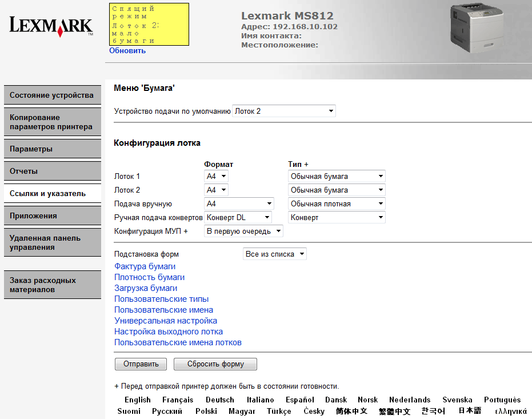Open the Конверт DL envelope format dropdown
Image resolution: width=532 pixels, height=419 pixels.
click(238, 217)
